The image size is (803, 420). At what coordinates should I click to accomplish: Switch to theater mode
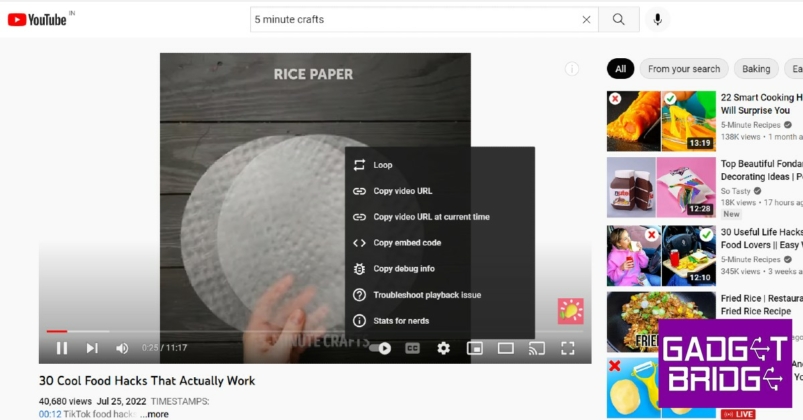click(505, 348)
